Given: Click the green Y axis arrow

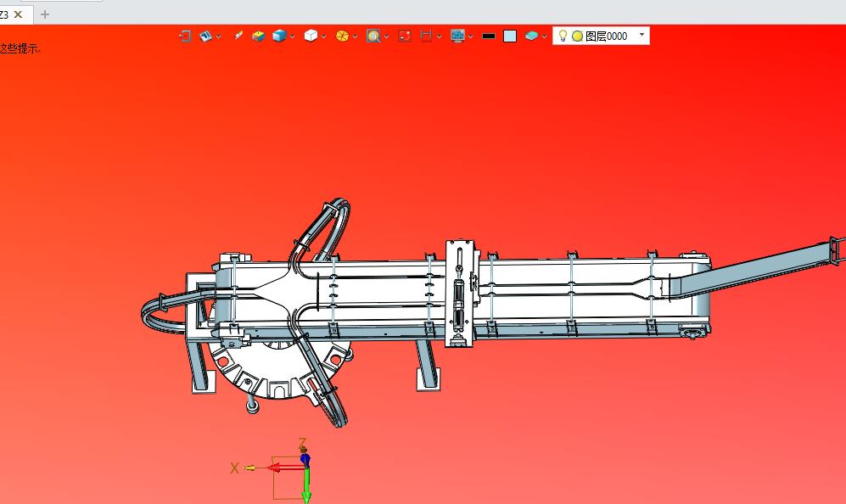Looking at the screenshot, I should point(306,484).
